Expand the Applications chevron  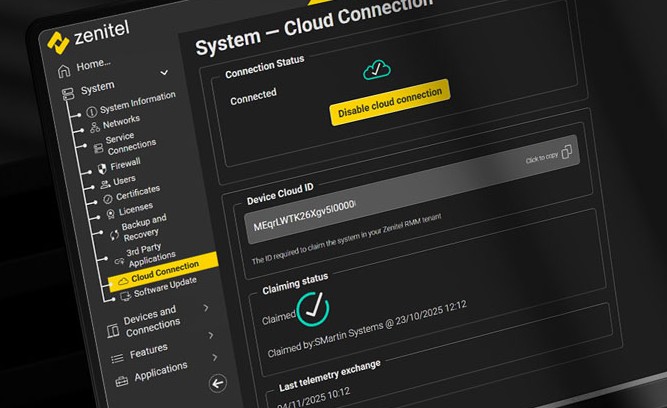pyautogui.click(x=215, y=357)
